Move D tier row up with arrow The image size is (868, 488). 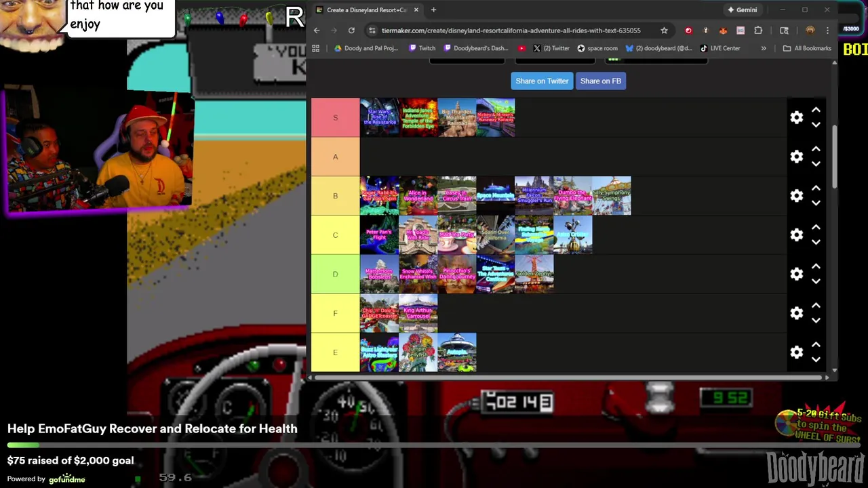click(x=816, y=266)
